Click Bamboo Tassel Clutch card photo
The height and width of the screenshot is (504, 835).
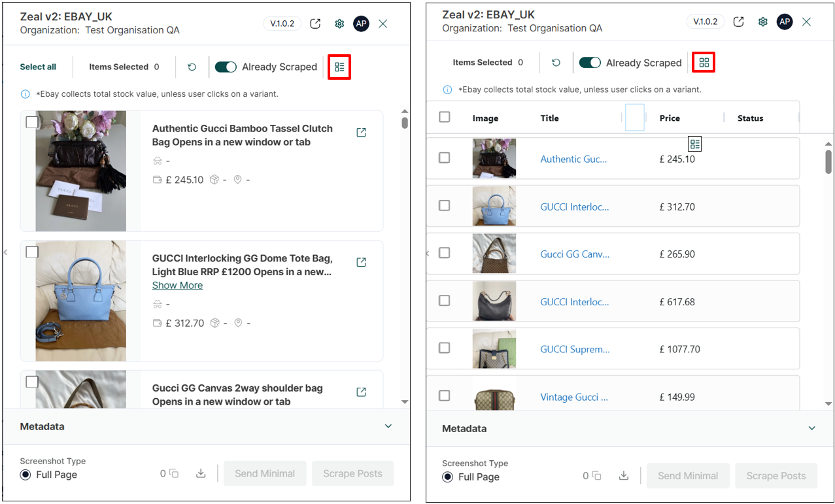[81, 171]
